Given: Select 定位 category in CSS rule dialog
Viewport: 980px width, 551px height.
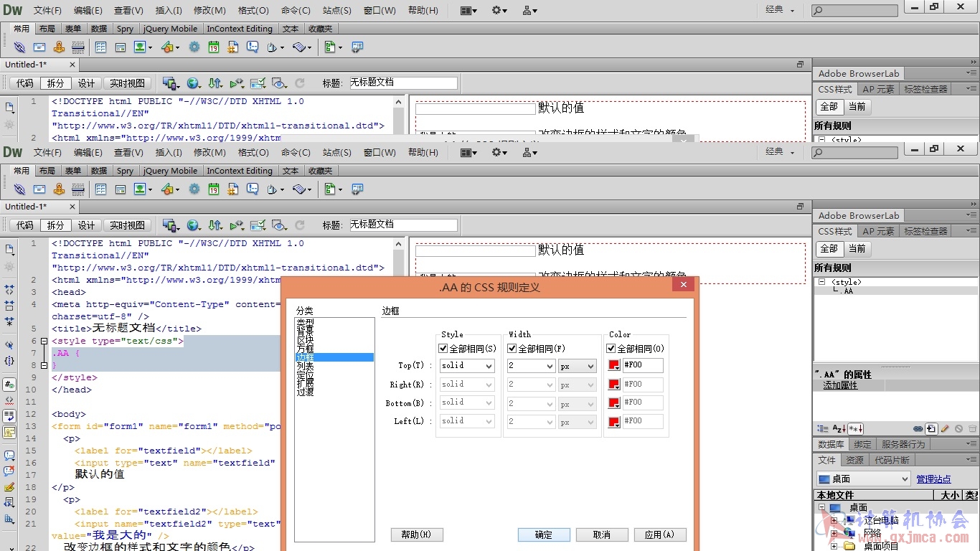Looking at the screenshot, I should (x=305, y=375).
